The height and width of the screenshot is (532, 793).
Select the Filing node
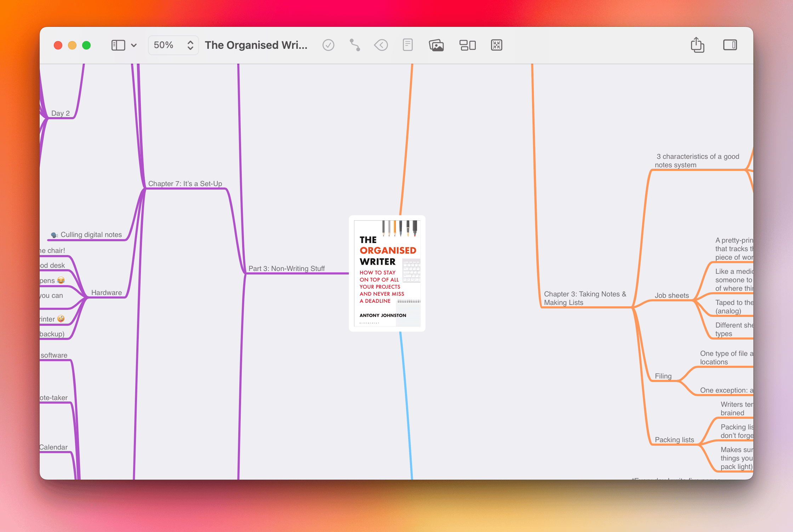pos(663,376)
